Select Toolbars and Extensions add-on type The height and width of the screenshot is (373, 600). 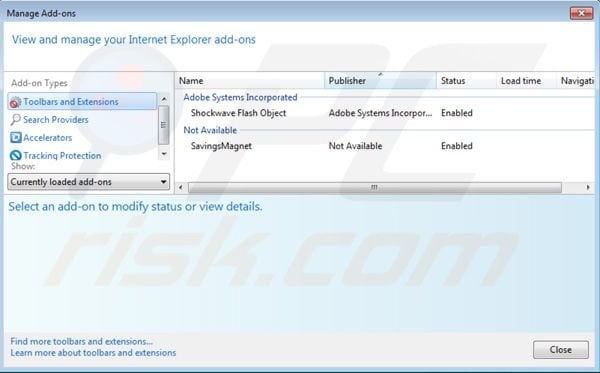click(x=82, y=102)
